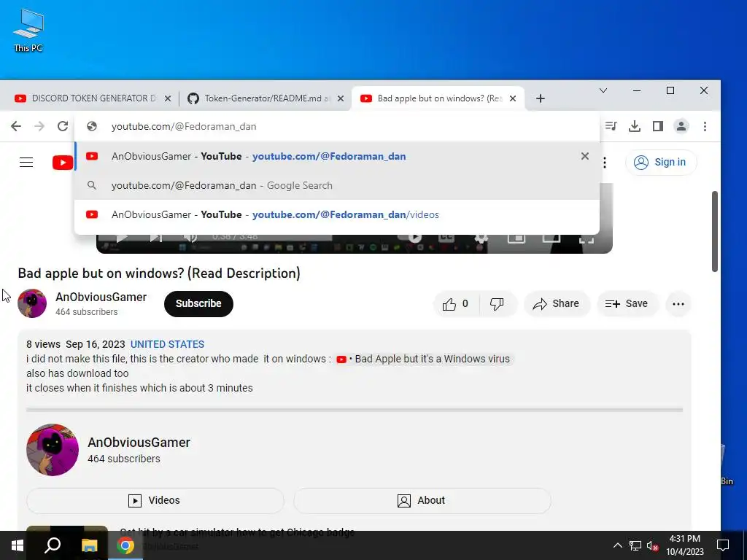This screenshot has height=560, width=747.
Task: Open a new Chrome tab
Action: (x=541, y=98)
